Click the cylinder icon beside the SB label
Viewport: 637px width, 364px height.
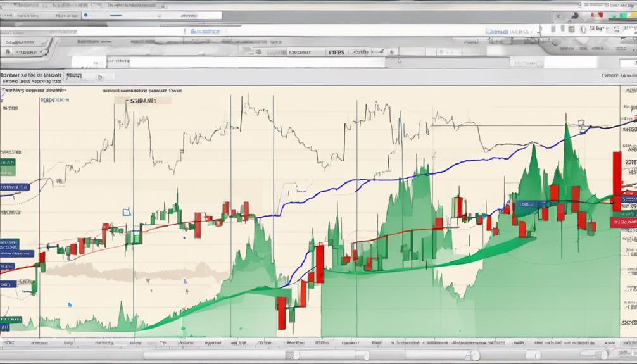(583, 29)
